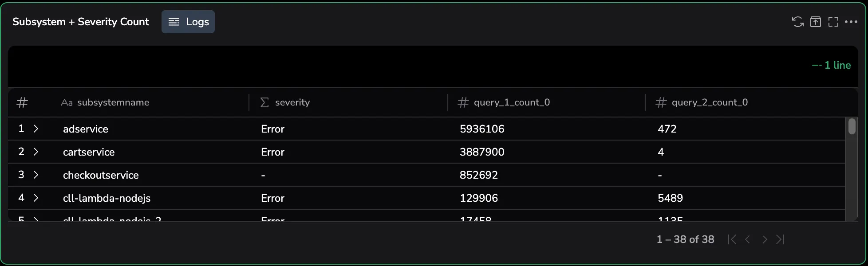This screenshot has width=868, height=266.
Task: Go to the first page of results
Action: (x=732, y=239)
